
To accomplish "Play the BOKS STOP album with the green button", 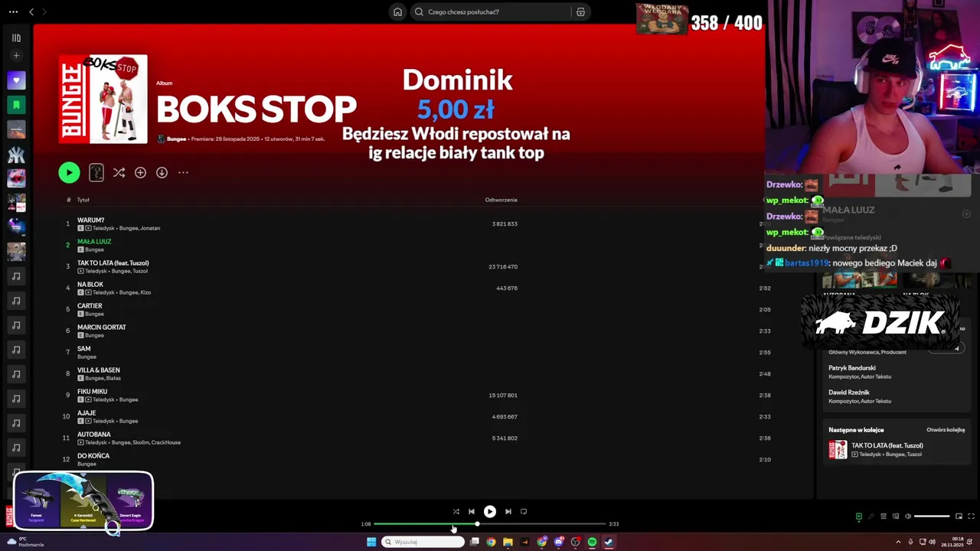I will (x=69, y=173).
